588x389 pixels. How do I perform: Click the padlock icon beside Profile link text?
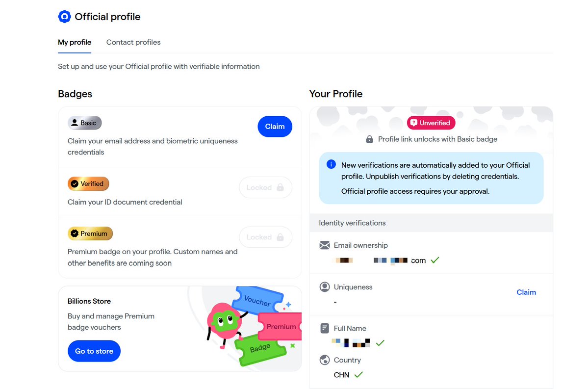pyautogui.click(x=370, y=139)
